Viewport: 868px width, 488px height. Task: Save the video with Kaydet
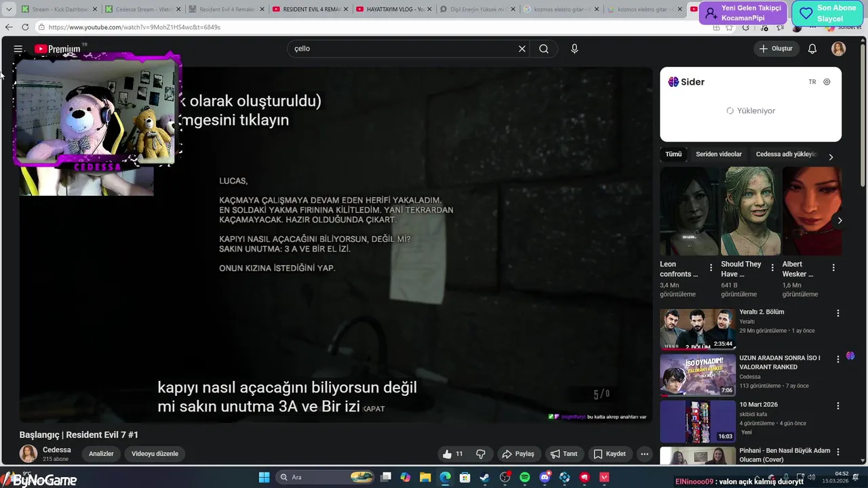coord(609,454)
